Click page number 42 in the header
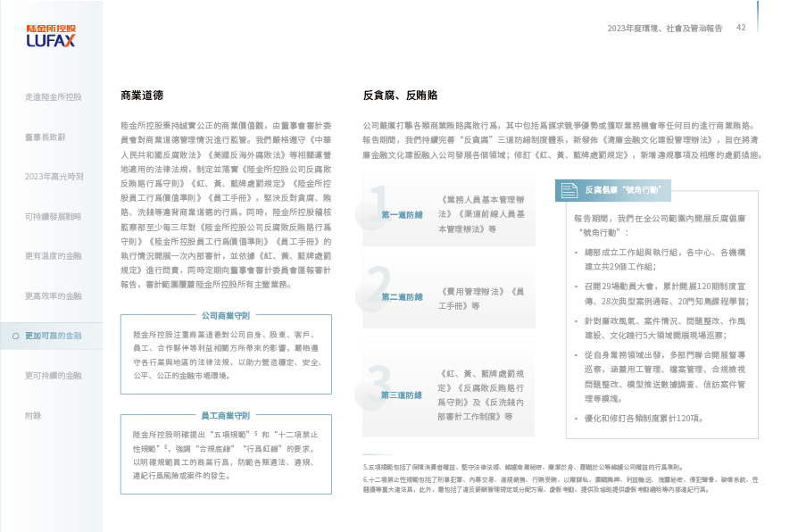The height and width of the screenshot is (532, 798). point(741,28)
